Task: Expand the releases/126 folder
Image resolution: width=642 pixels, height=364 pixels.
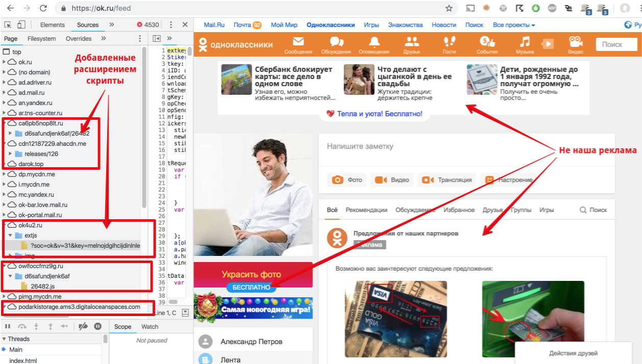Action: tap(10, 153)
